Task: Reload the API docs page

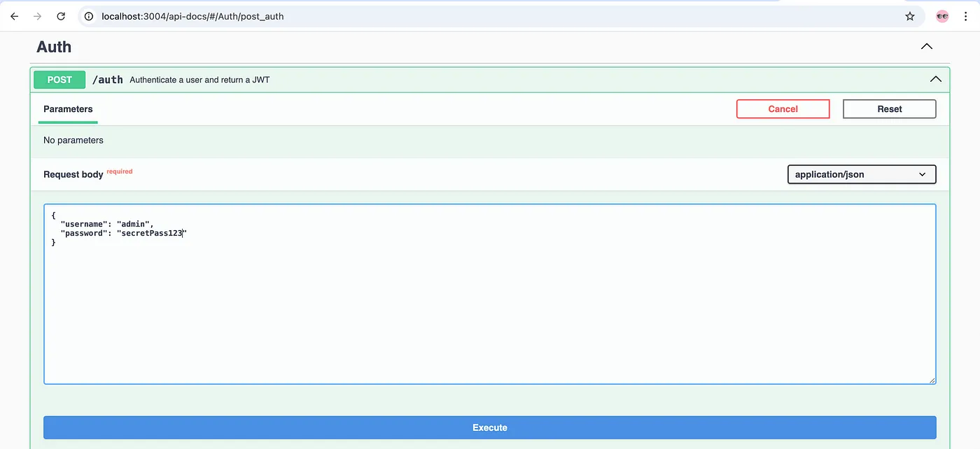Action: tap(61, 16)
